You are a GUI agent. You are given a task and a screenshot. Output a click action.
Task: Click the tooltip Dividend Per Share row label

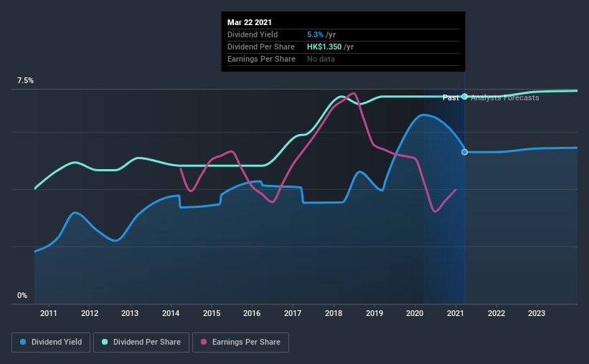click(261, 47)
